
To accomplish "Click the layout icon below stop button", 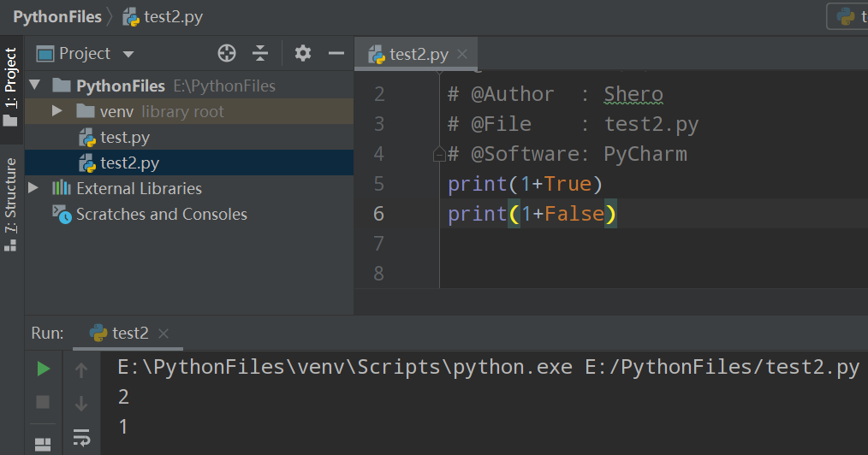I will coord(43,445).
